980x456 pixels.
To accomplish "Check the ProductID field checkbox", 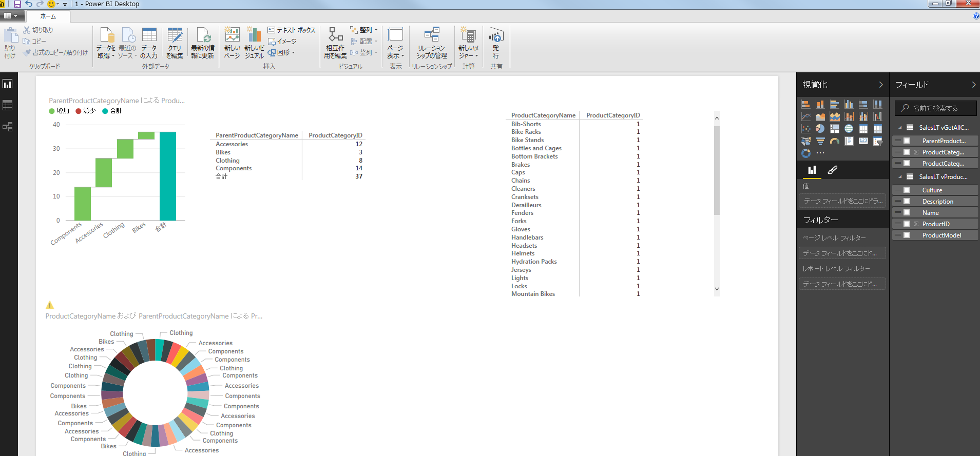I will coord(907,224).
